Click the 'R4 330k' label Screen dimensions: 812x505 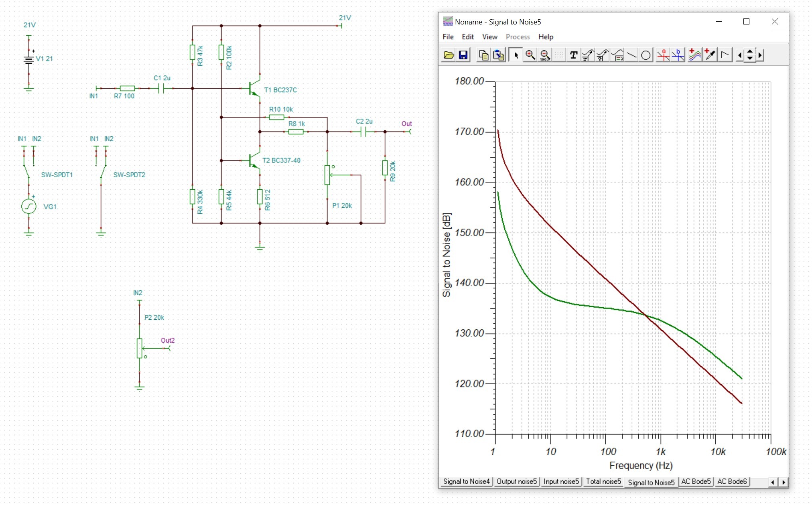point(200,202)
